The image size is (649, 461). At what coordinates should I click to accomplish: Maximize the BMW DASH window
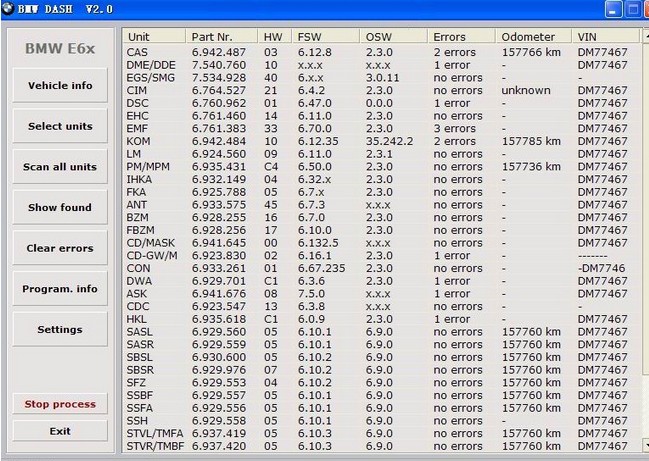click(632, 9)
